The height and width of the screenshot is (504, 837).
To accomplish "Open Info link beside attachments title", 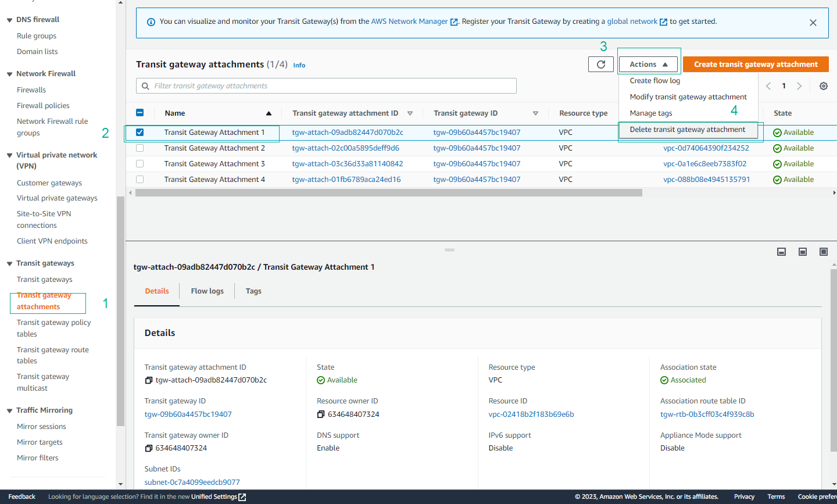I will (x=299, y=65).
